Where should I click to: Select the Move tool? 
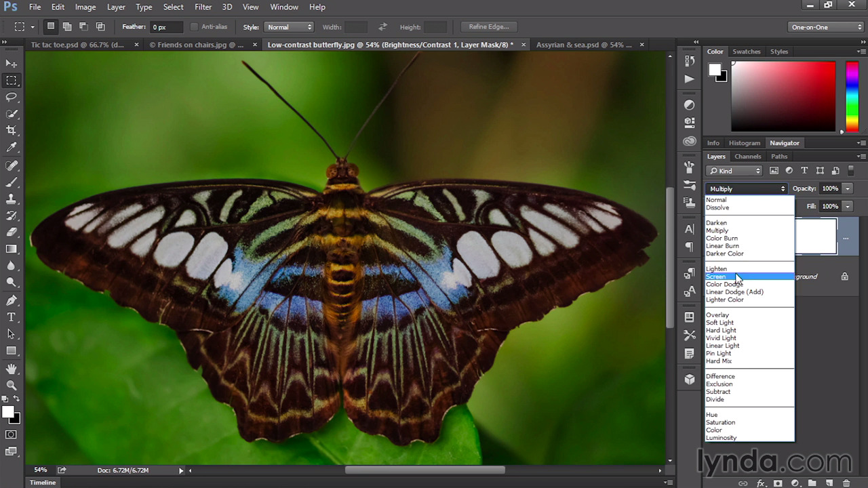point(12,63)
